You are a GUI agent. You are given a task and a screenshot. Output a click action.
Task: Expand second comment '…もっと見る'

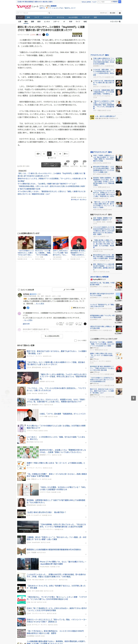[28, 320]
